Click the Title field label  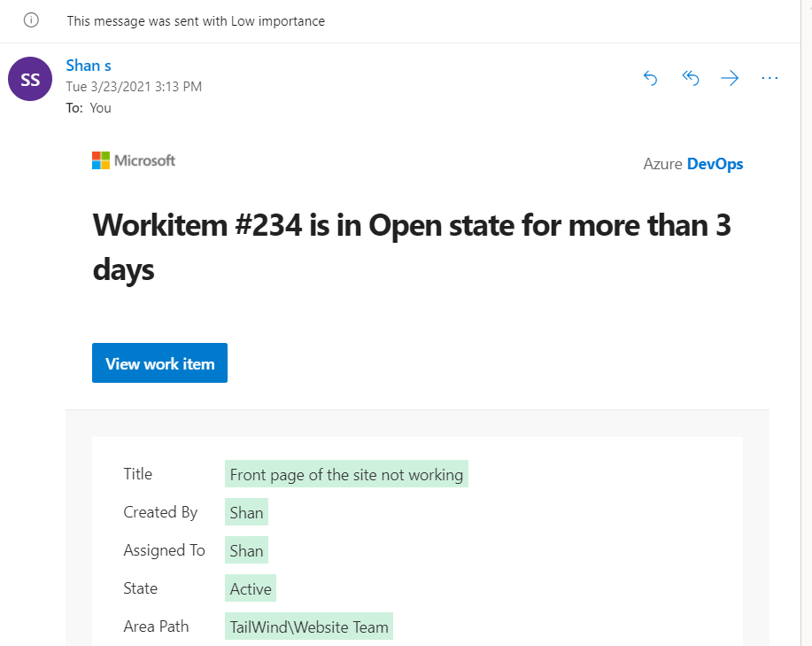tap(138, 474)
